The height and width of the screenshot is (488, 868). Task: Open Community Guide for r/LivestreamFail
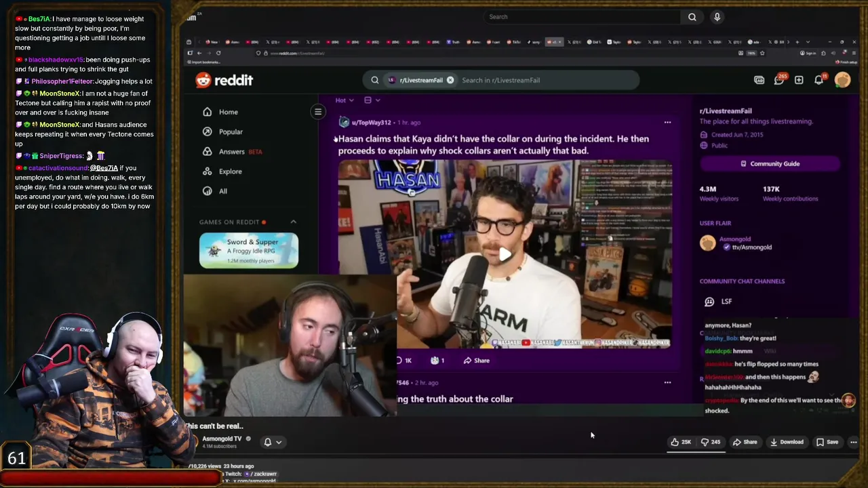tap(770, 163)
